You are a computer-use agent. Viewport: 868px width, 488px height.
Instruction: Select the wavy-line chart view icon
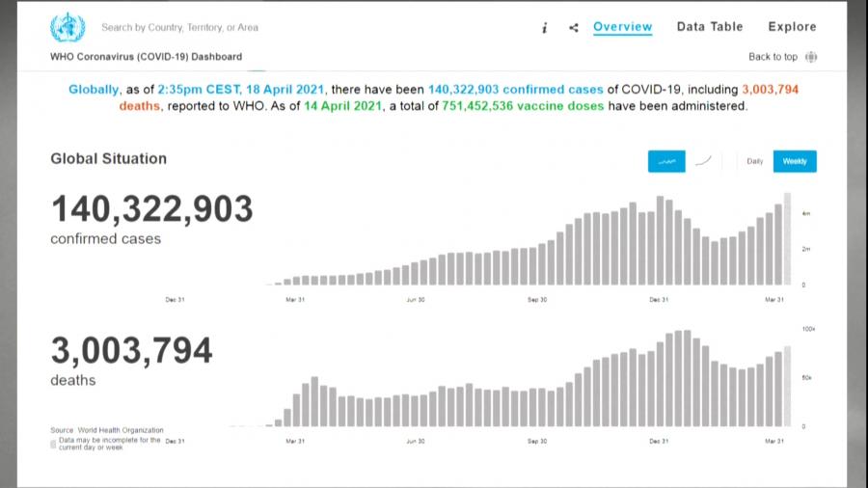tap(666, 161)
